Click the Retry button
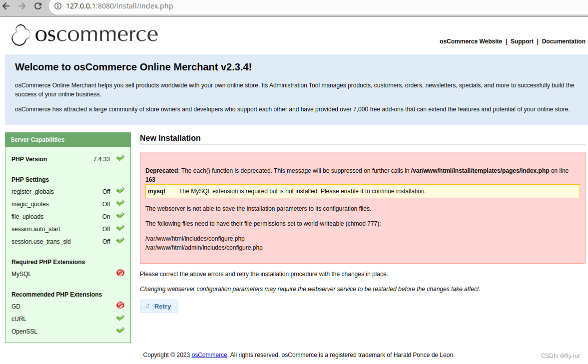 tap(159, 306)
